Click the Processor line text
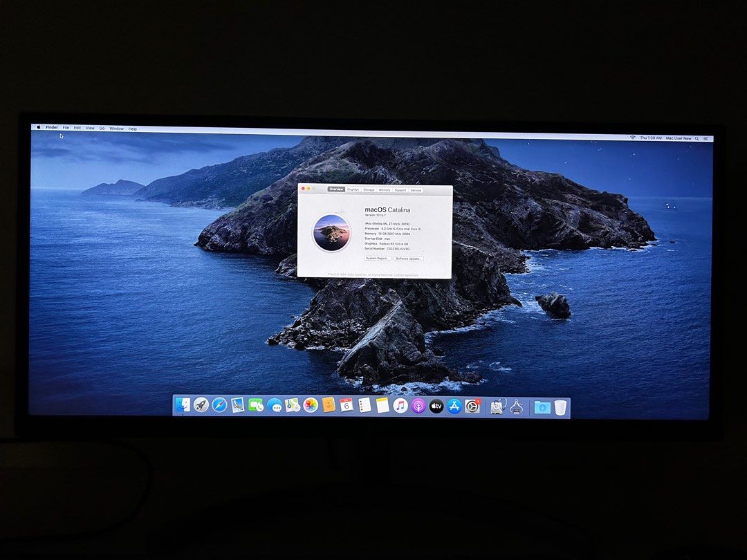 tap(393, 229)
